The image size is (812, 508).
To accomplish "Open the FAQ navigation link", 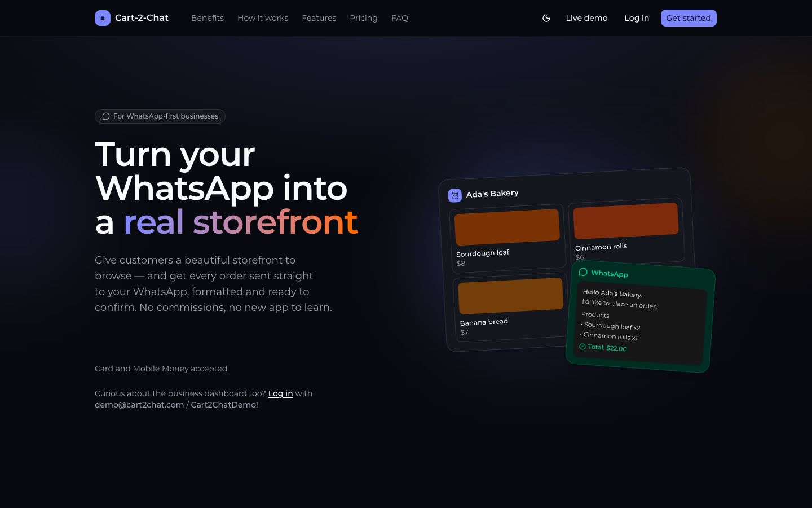I will pos(400,18).
